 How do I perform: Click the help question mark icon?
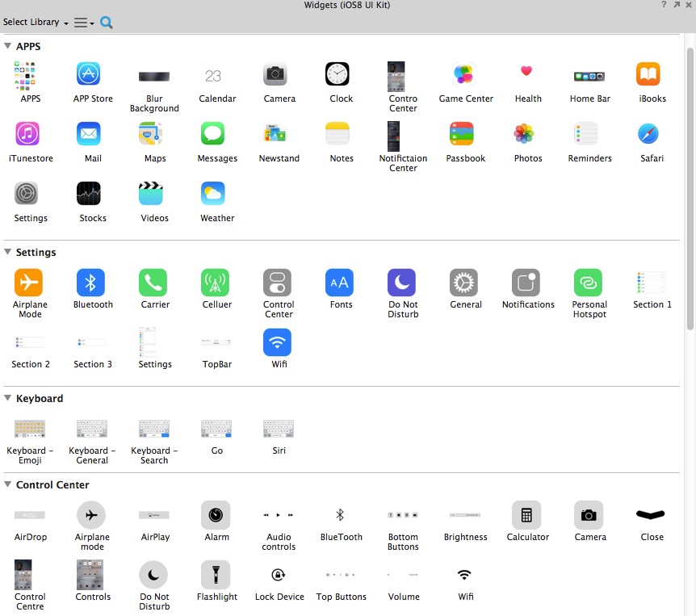tap(664, 4)
